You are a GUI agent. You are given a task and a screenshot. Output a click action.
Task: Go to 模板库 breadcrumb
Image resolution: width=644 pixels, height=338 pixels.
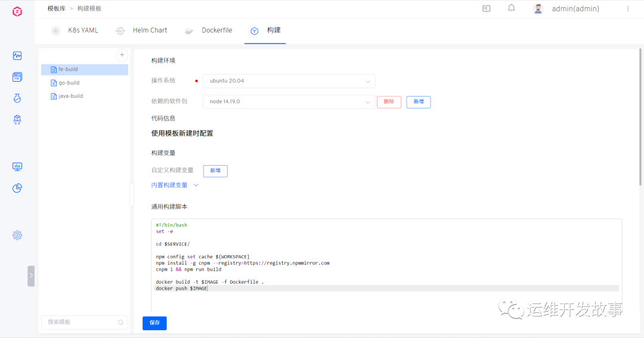(56, 8)
